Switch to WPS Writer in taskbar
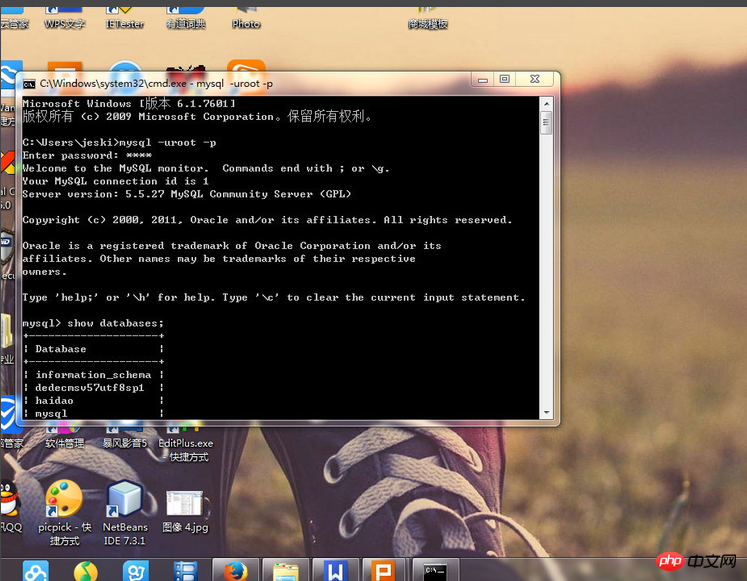This screenshot has height=581, width=747. pos(335,571)
